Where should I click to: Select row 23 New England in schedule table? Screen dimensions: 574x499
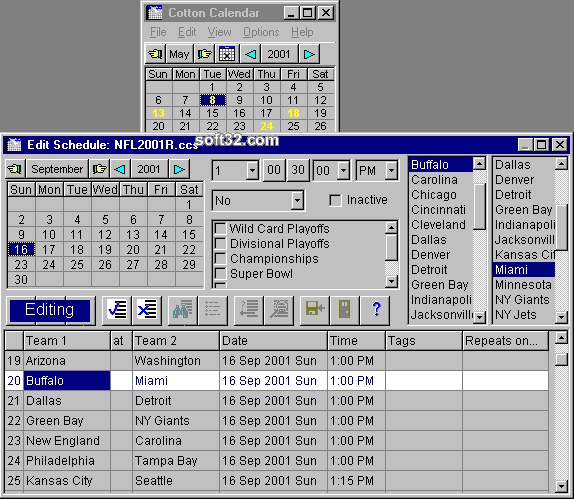(276, 441)
